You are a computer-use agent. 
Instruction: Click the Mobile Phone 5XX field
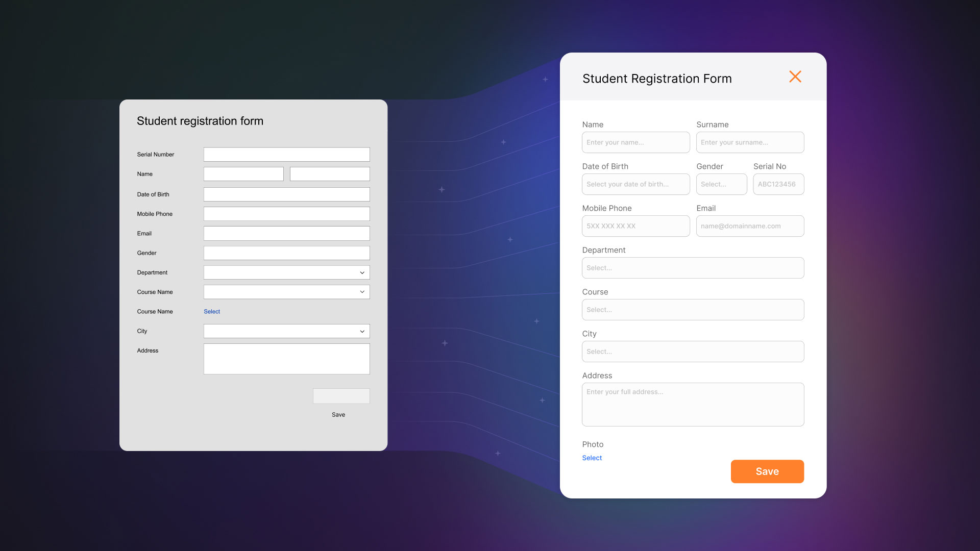pos(635,226)
